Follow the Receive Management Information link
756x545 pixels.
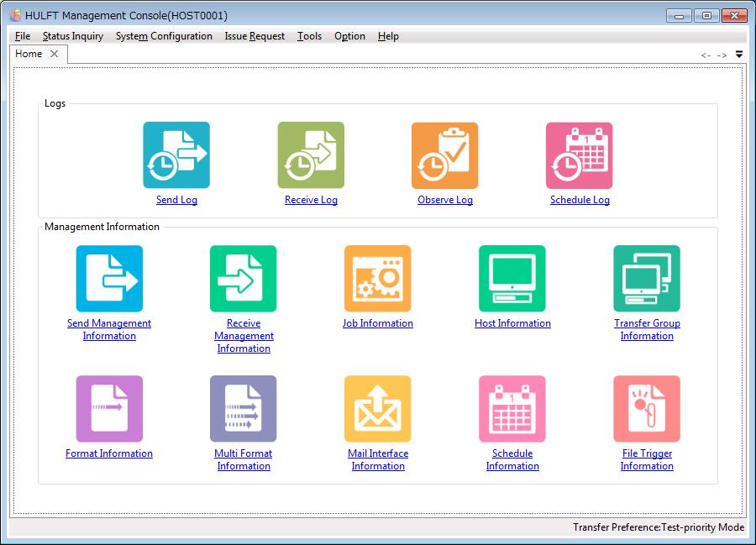coord(244,336)
